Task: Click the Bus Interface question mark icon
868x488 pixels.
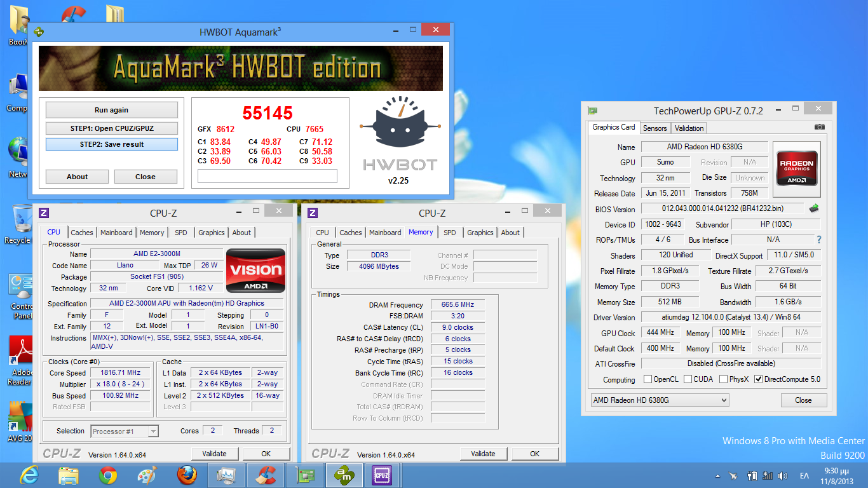Action: pos(818,240)
